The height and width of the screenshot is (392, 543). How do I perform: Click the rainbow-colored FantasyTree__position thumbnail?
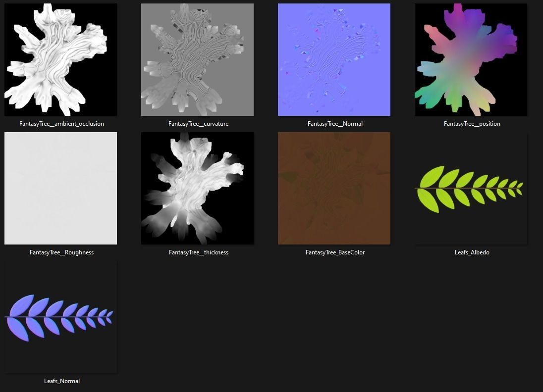click(471, 59)
